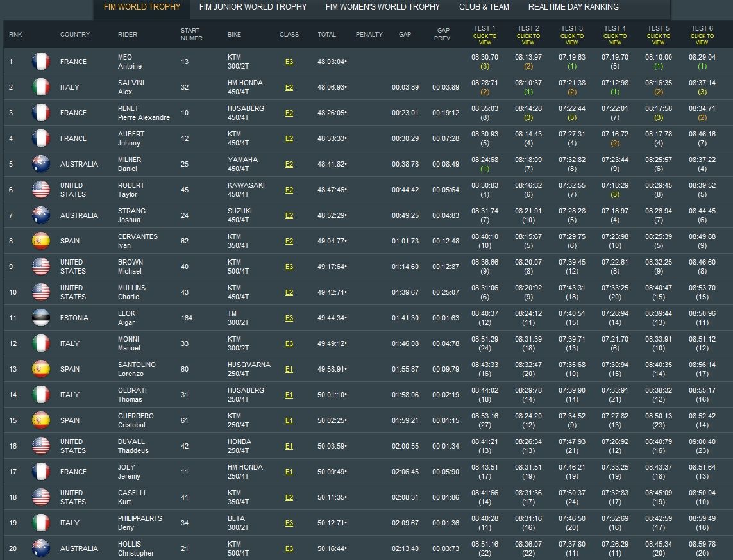
Task: Click the France flag beside Antoine Meo
Action: [41, 62]
